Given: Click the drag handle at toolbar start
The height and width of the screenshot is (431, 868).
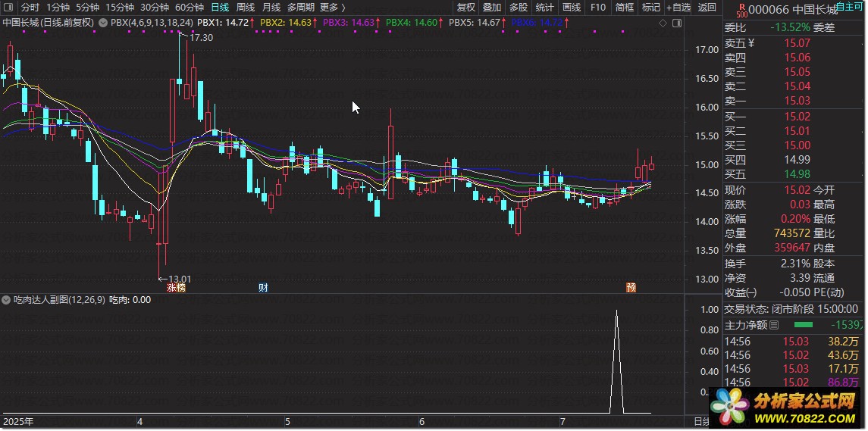Looking at the screenshot, I should coord(9,7).
